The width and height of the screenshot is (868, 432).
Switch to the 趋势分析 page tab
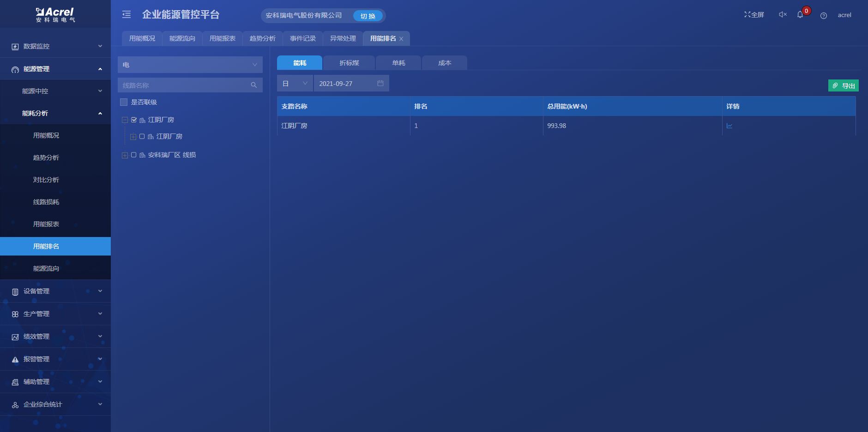(x=262, y=38)
